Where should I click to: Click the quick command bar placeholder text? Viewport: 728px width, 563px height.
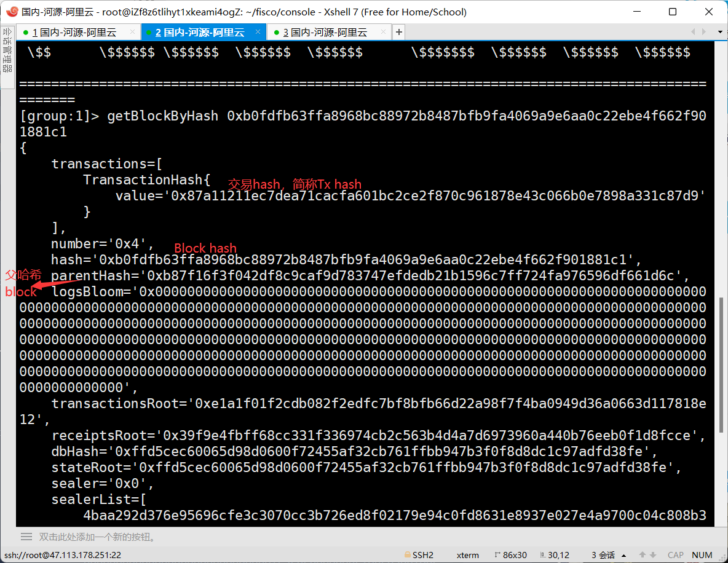pyautogui.click(x=97, y=537)
